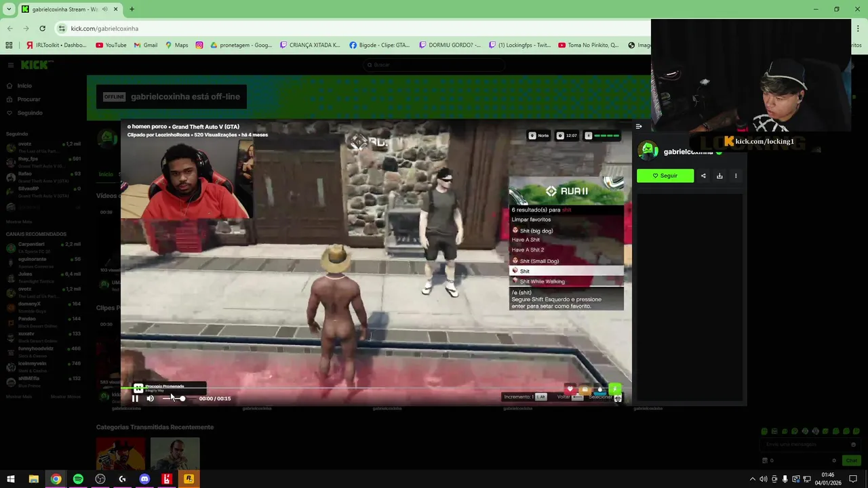Screen dimensions: 868x488
Task: Open YouTube bookmark
Action: click(x=111, y=45)
